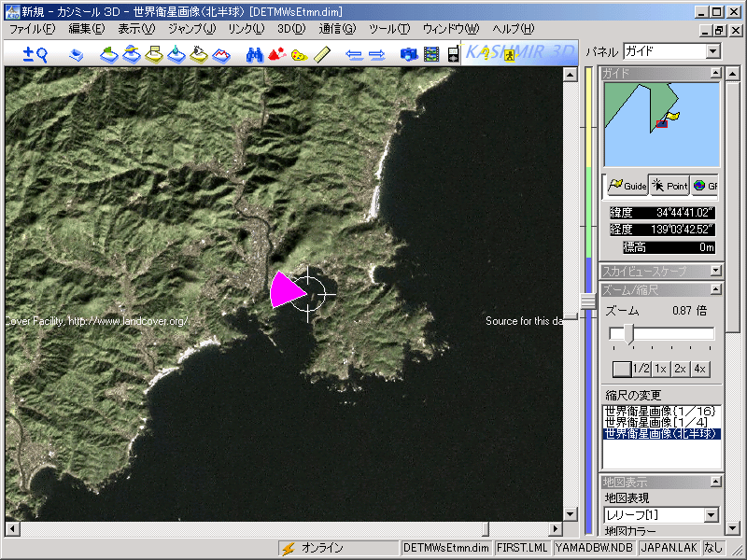Set zoom to 4x
Viewport: 747px width, 560px height.
[699, 369]
